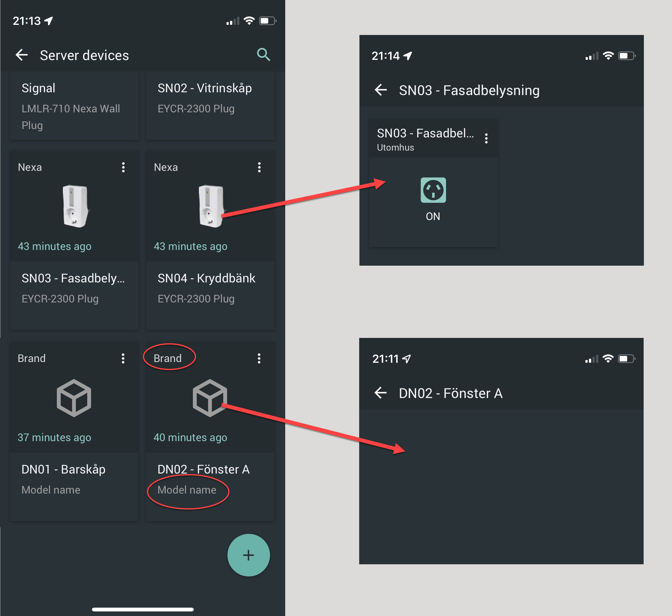Open the SN03 Fasadbel... Utomhus card's three-dot menu
This screenshot has height=616, width=672.
[486, 138]
